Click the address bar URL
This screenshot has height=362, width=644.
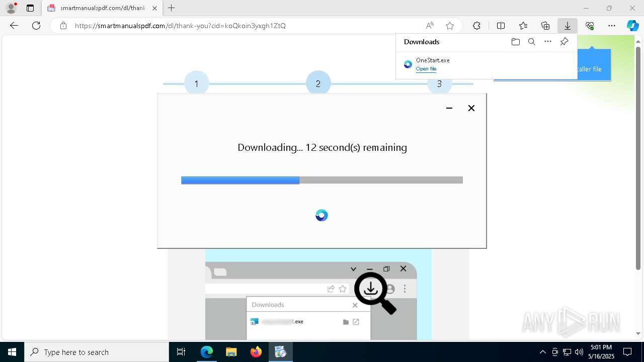point(180,26)
